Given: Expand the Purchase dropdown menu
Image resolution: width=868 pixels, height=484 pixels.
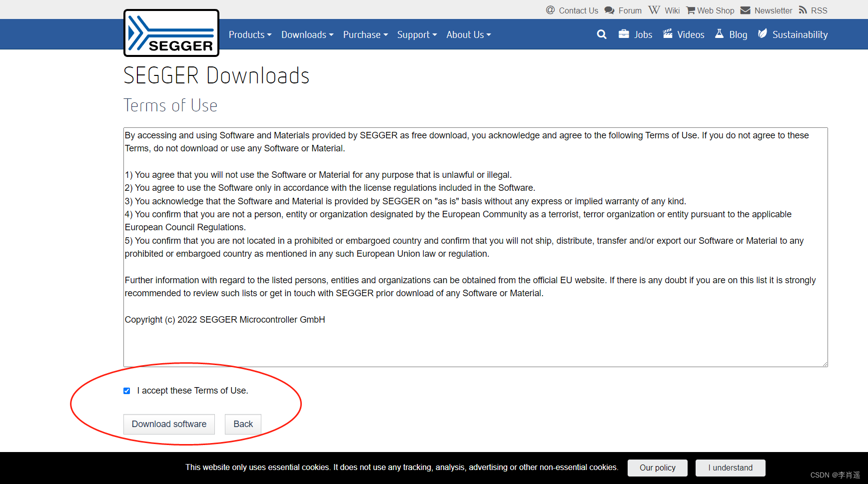Looking at the screenshot, I should 365,34.
